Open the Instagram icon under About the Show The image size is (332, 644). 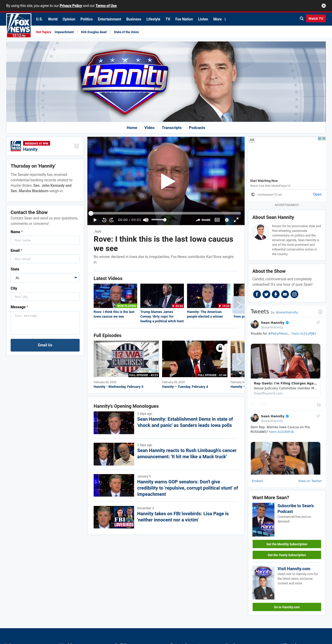tap(294, 294)
